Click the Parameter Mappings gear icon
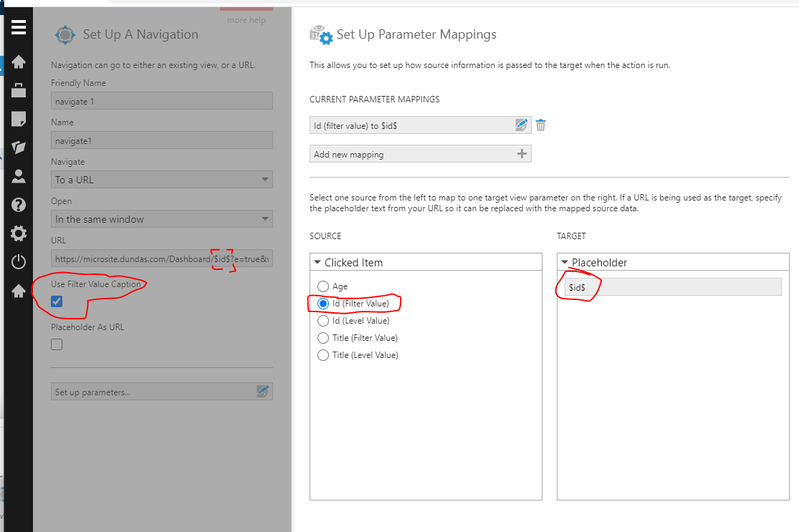The width and height of the screenshot is (799, 532). pyautogui.click(x=322, y=35)
